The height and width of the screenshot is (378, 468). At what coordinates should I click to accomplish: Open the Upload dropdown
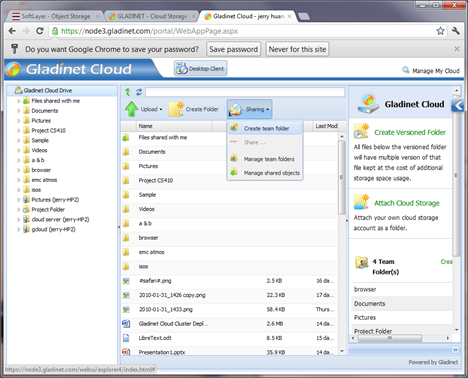(x=144, y=109)
